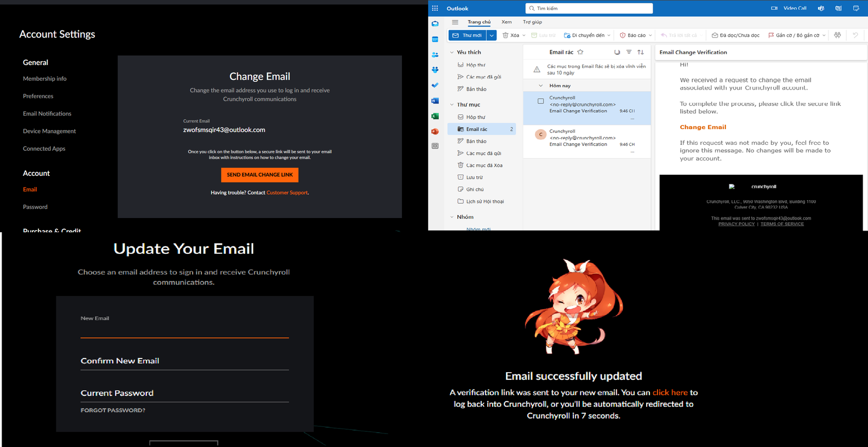Open the Customer Support link

(x=287, y=193)
